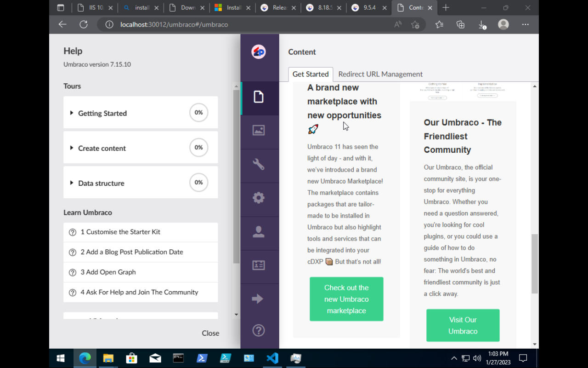Switch to the Get Started tab
The height and width of the screenshot is (368, 588).
coord(311,74)
